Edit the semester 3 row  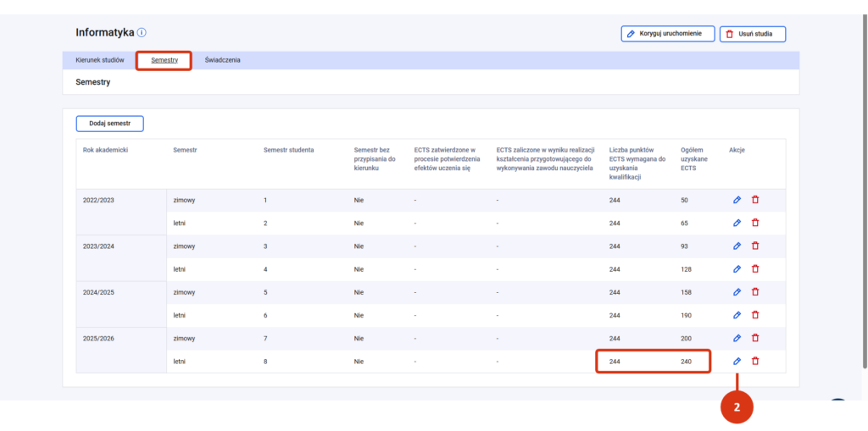click(x=737, y=246)
